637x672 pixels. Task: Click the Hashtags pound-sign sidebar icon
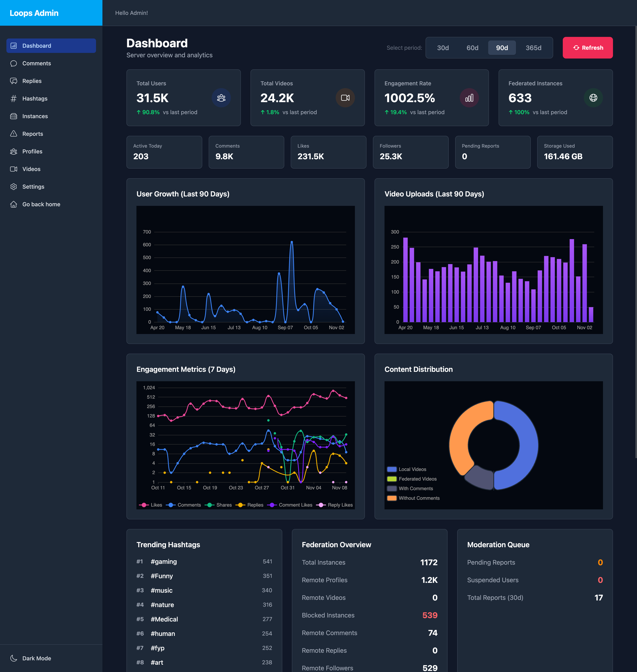click(x=14, y=99)
